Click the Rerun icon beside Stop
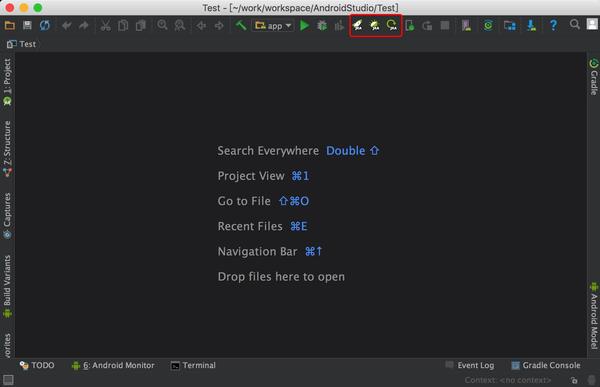Screen dimensions: 600x387 click(427, 26)
